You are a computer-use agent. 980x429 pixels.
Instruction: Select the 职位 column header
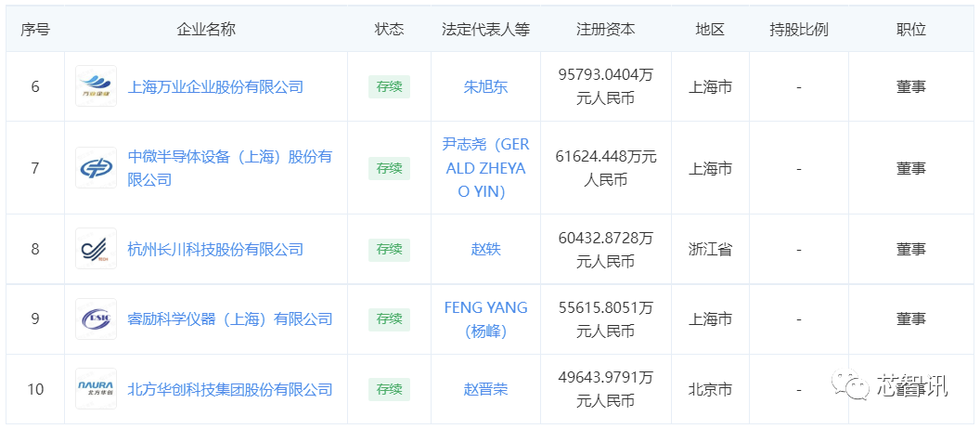click(x=911, y=30)
